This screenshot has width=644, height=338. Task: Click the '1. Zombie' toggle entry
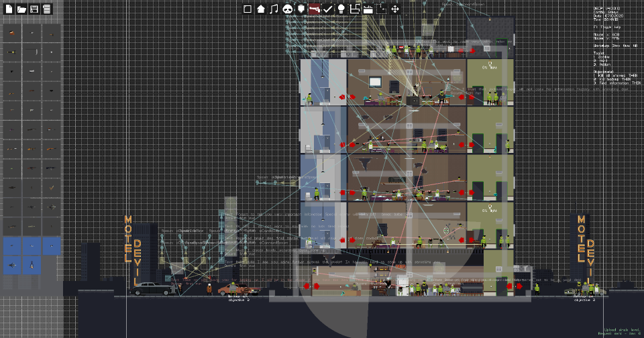tap(602, 57)
